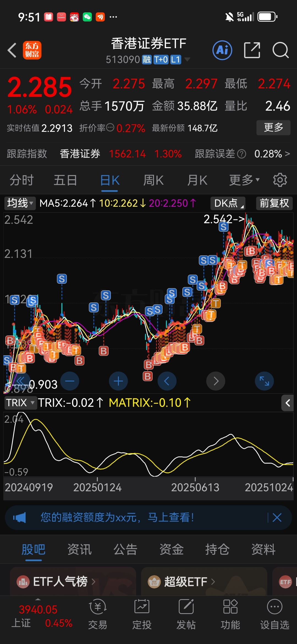297x644 pixels.
Task: Tap the back arrow icon
Action: (12, 50)
